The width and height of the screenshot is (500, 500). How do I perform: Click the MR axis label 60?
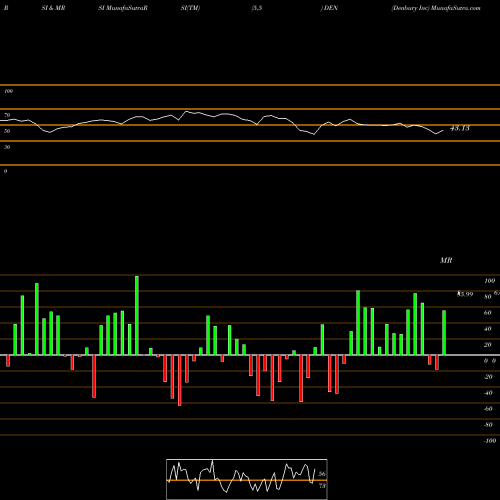coord(488,313)
